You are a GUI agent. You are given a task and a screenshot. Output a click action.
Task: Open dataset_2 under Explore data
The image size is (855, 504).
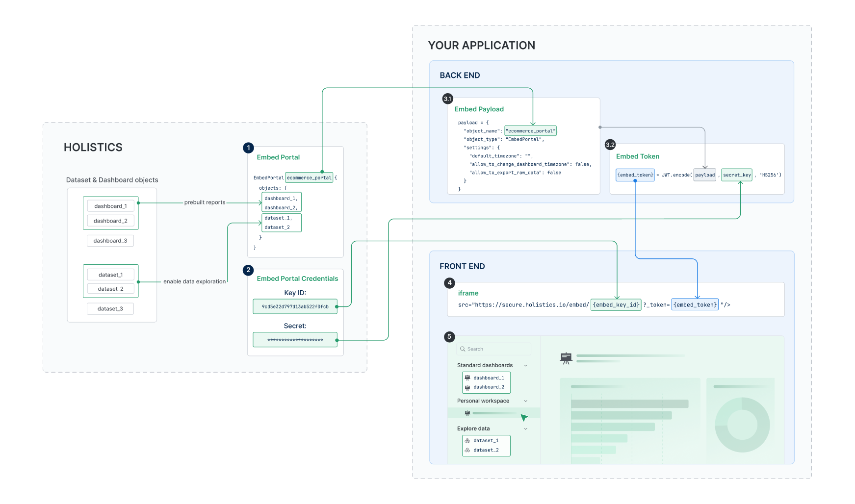(486, 450)
